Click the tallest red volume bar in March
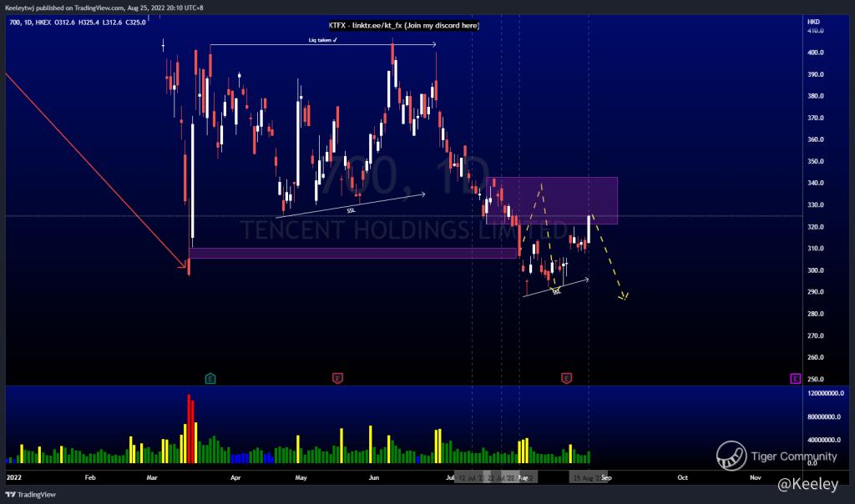855x504 pixels. pos(189,429)
